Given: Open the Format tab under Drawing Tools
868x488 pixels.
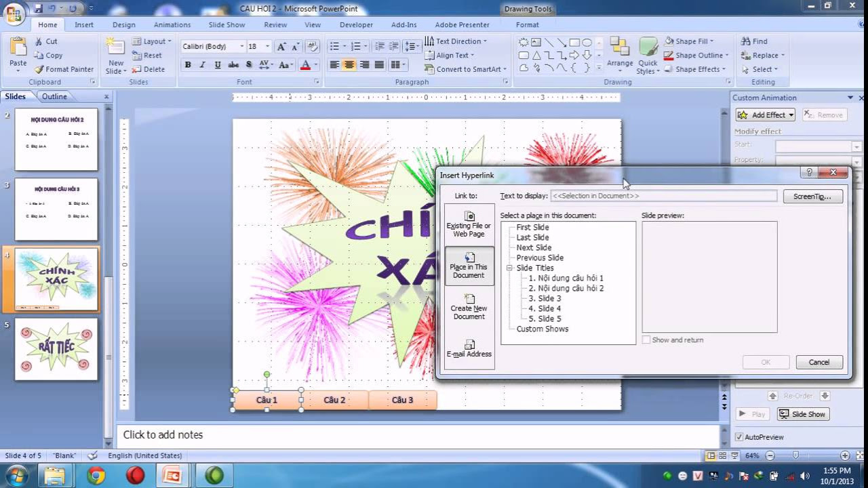Looking at the screenshot, I should click(528, 24).
